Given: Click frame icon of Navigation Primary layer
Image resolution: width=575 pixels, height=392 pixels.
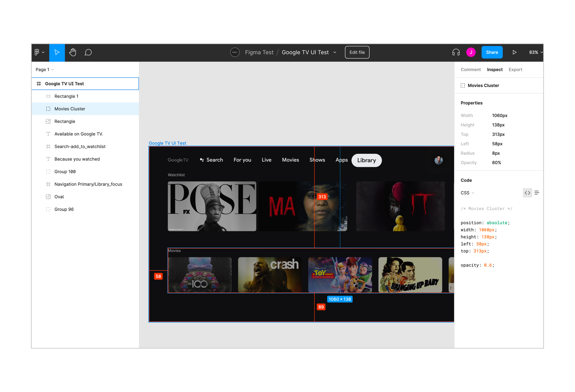Looking at the screenshot, I should 48,184.
